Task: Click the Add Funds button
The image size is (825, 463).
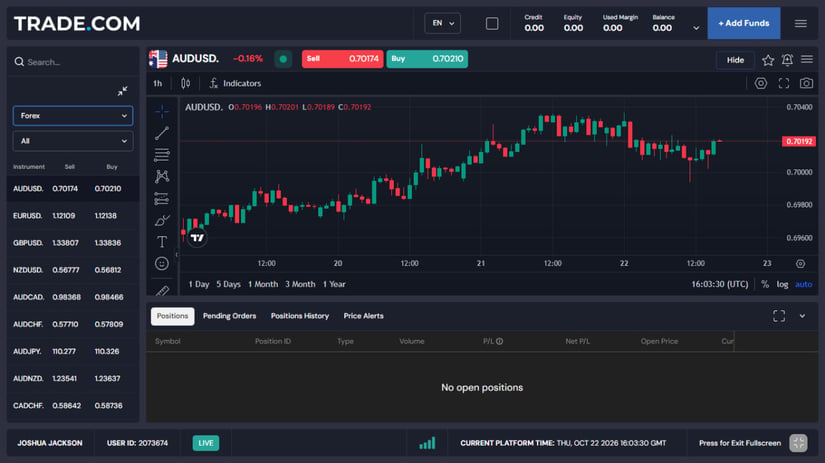Action: (744, 23)
